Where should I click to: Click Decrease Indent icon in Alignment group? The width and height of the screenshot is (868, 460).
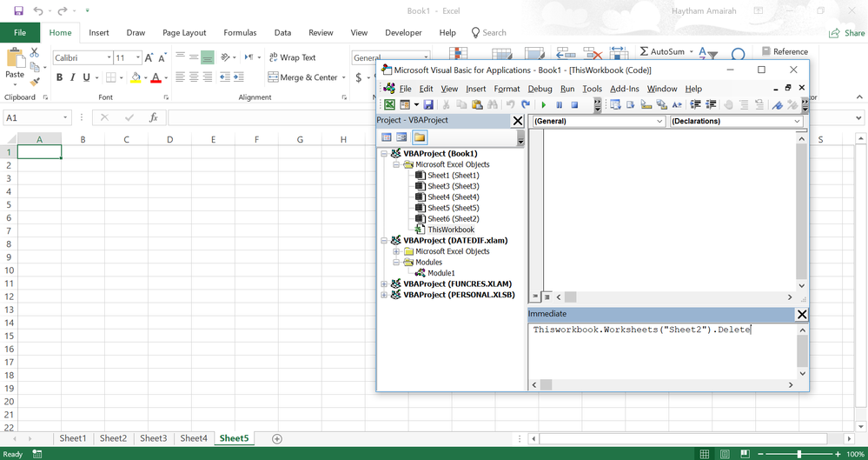(225, 77)
